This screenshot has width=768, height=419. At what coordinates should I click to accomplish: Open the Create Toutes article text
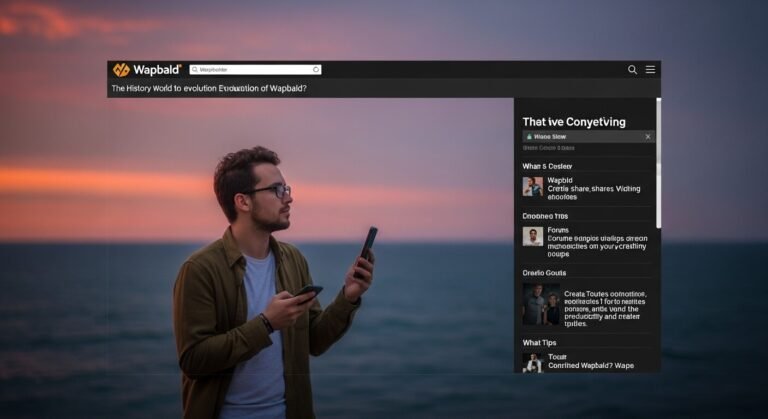click(x=605, y=308)
